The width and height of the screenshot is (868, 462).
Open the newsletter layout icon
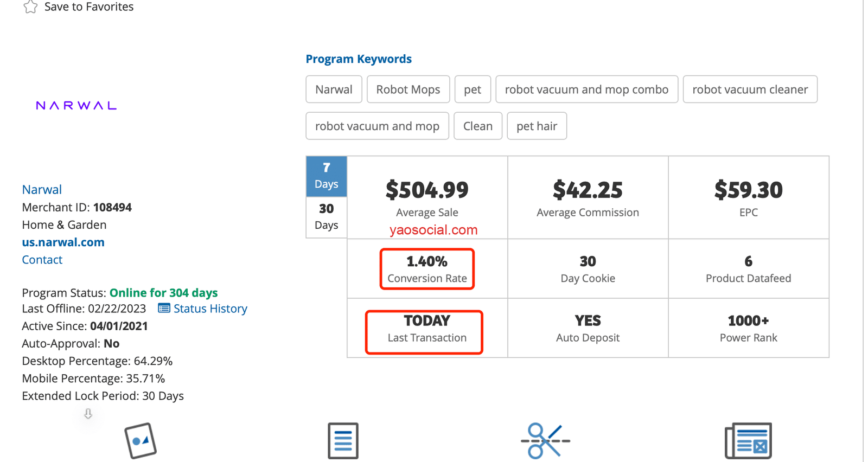[x=748, y=440]
